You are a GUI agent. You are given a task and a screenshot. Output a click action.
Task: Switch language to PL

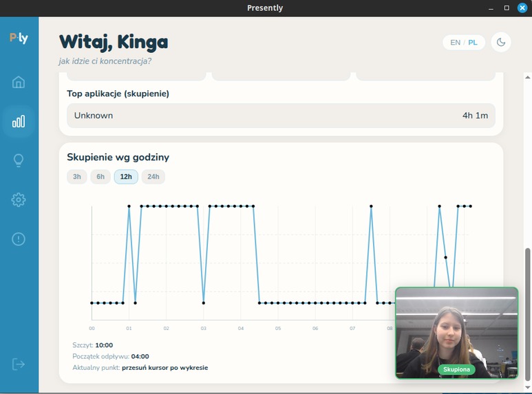(473, 43)
